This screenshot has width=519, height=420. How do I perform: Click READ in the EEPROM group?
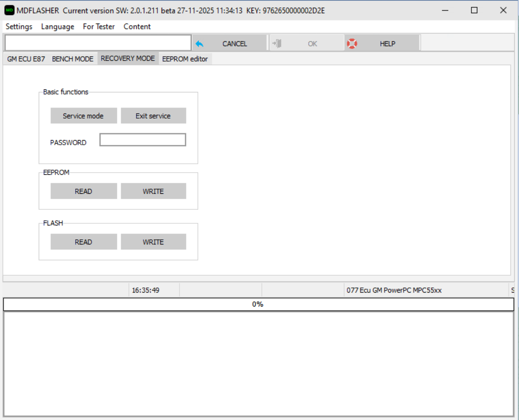(84, 191)
